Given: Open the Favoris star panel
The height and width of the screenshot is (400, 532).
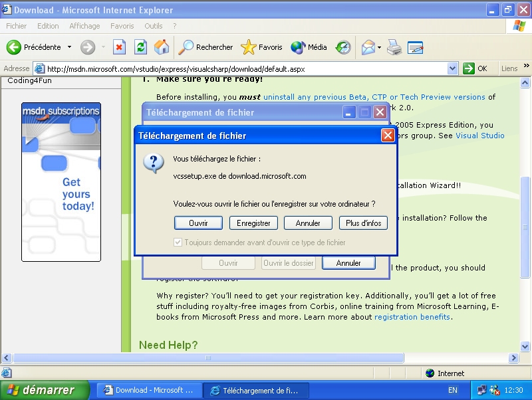Looking at the screenshot, I should coord(261,47).
